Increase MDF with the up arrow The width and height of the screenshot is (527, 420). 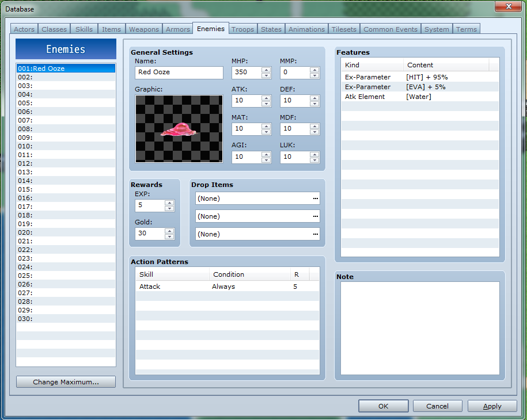[314, 126]
